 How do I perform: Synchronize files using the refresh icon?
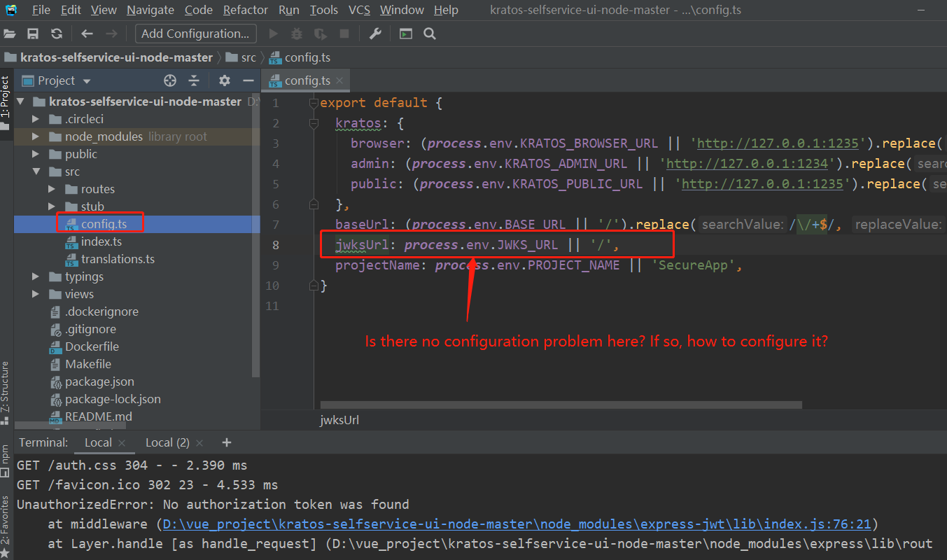pyautogui.click(x=55, y=33)
